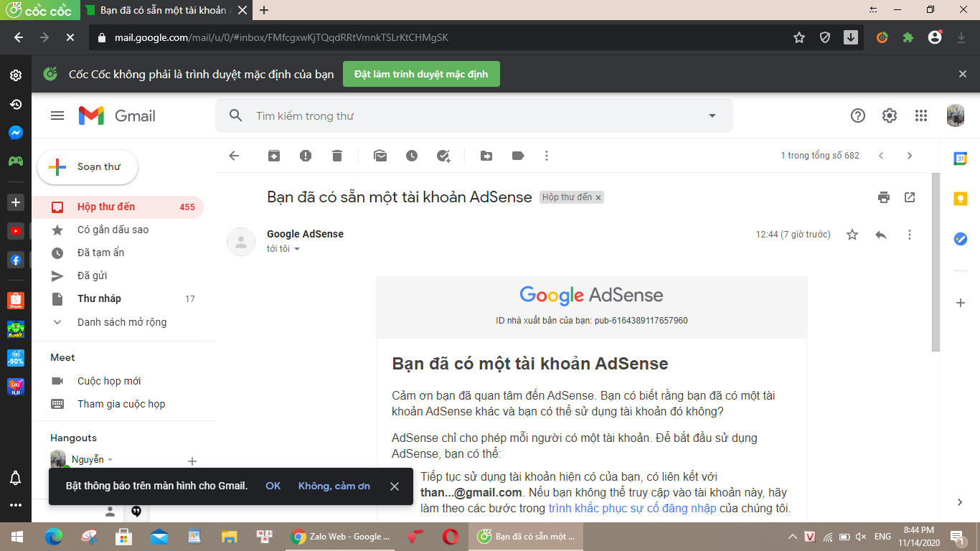Image resolution: width=980 pixels, height=551 pixels.
Task: Open File Explorer from taskbar
Action: [x=229, y=537]
